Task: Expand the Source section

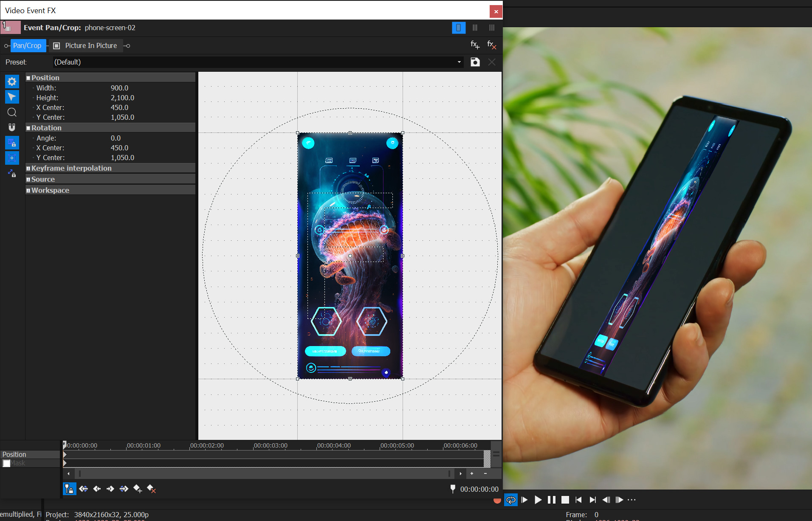Action: tap(28, 180)
